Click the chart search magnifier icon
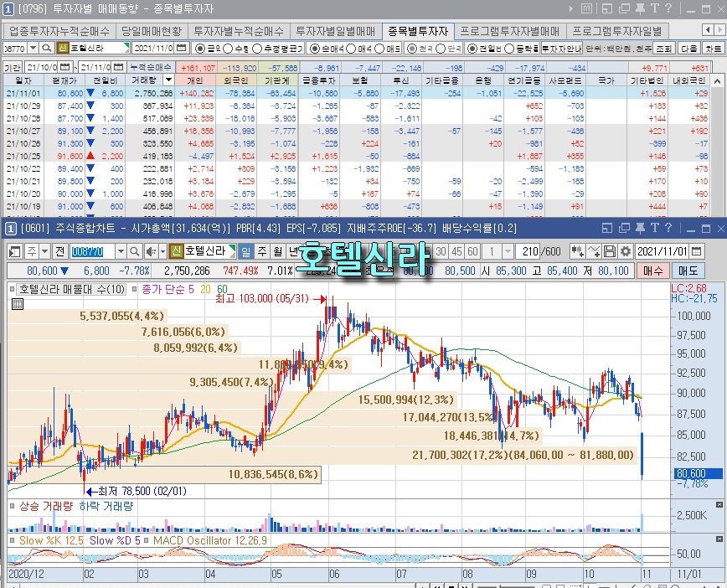The image size is (727, 588). [x=135, y=251]
